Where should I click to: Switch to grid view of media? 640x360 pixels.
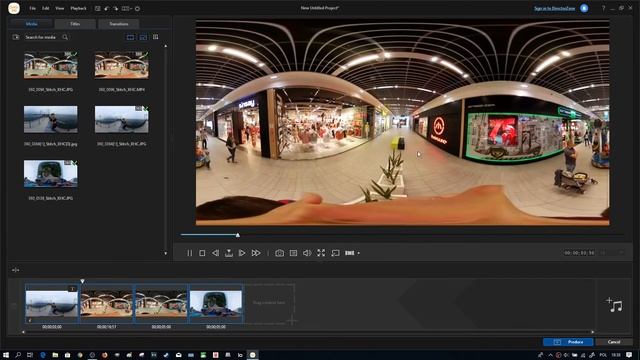pyautogui.click(x=156, y=37)
